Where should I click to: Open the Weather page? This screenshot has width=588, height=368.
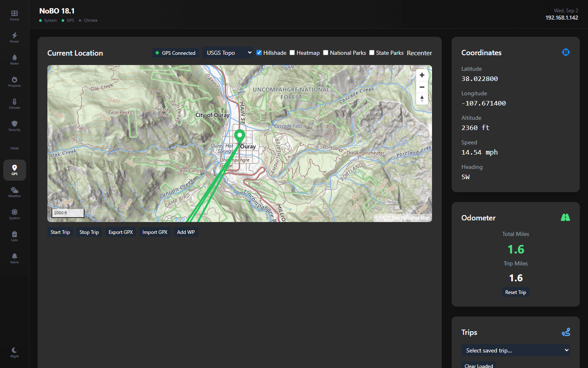point(14,192)
